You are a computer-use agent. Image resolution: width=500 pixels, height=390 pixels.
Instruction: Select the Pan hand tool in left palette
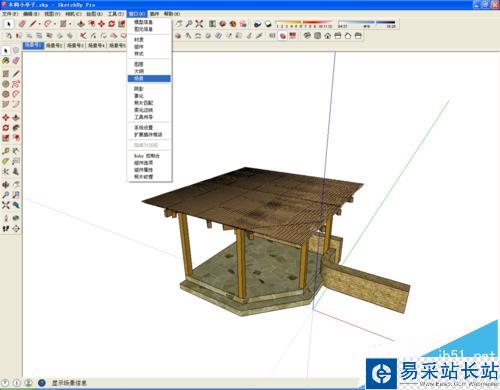click(16, 185)
